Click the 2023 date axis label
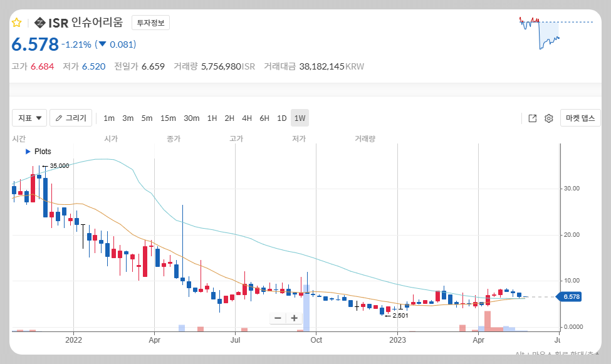 click(x=397, y=340)
